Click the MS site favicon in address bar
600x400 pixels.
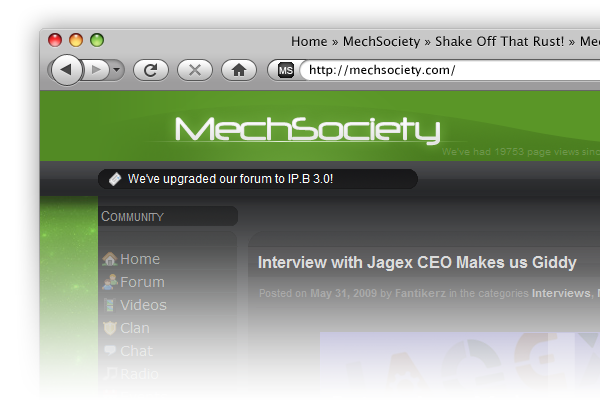(x=285, y=70)
